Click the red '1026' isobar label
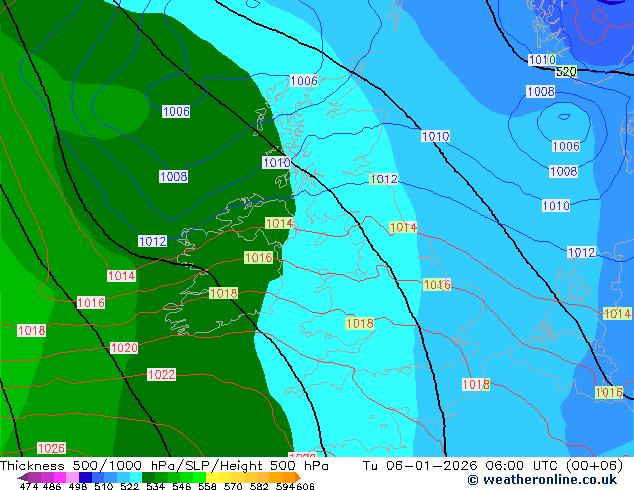This screenshot has width=634, height=490. point(51,448)
